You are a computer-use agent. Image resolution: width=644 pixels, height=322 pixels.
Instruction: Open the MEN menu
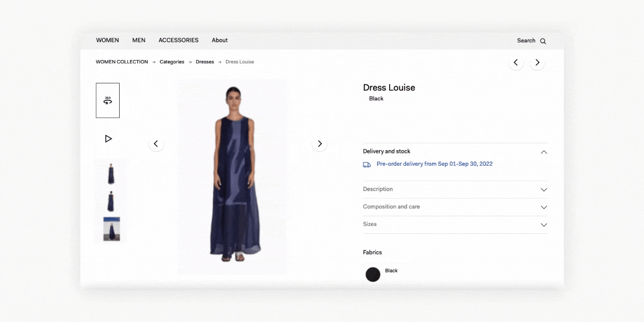(x=138, y=40)
